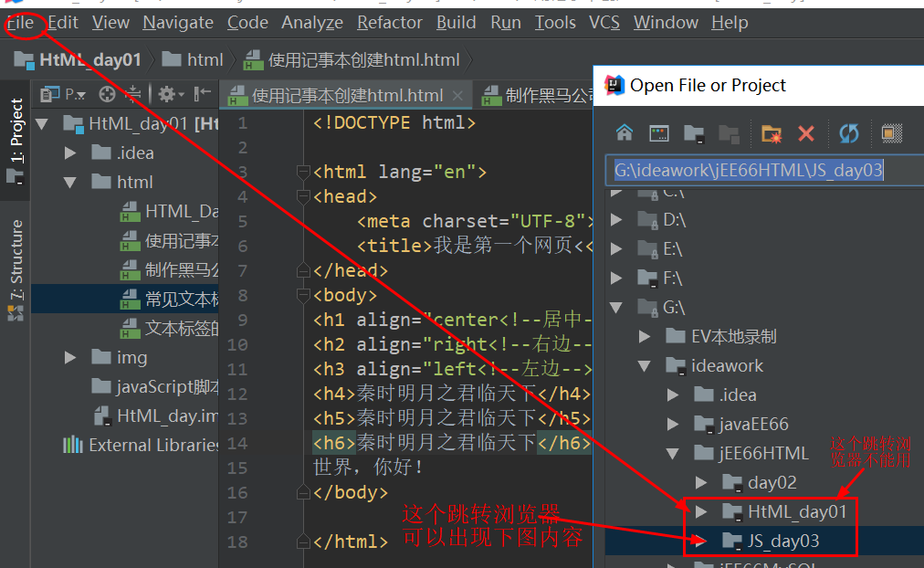Open the File menu
Screen dimensions: 924x568
pos(20,23)
